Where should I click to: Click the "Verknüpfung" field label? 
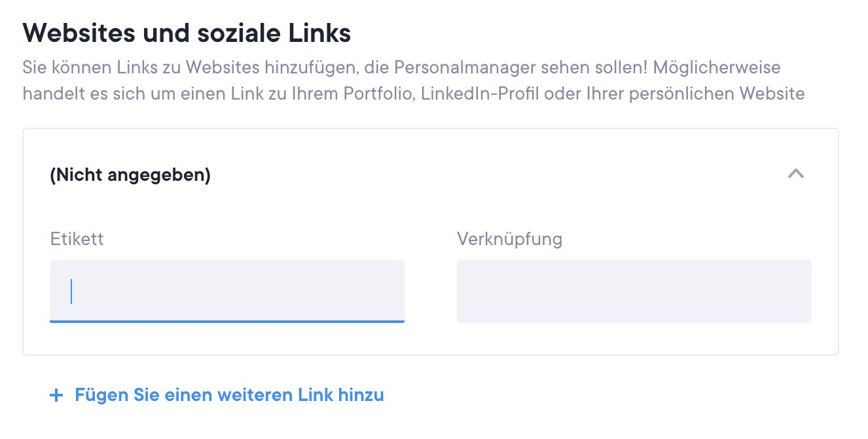pyautogui.click(x=509, y=239)
